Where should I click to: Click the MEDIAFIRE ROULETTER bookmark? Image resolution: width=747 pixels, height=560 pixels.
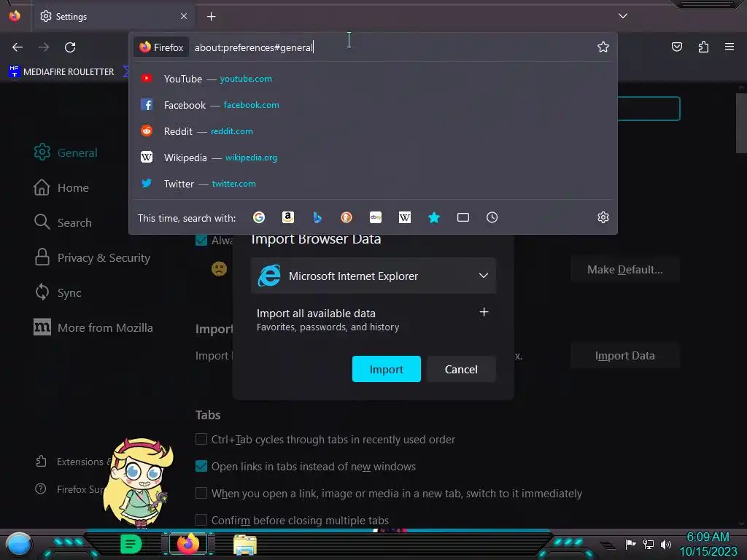point(62,71)
